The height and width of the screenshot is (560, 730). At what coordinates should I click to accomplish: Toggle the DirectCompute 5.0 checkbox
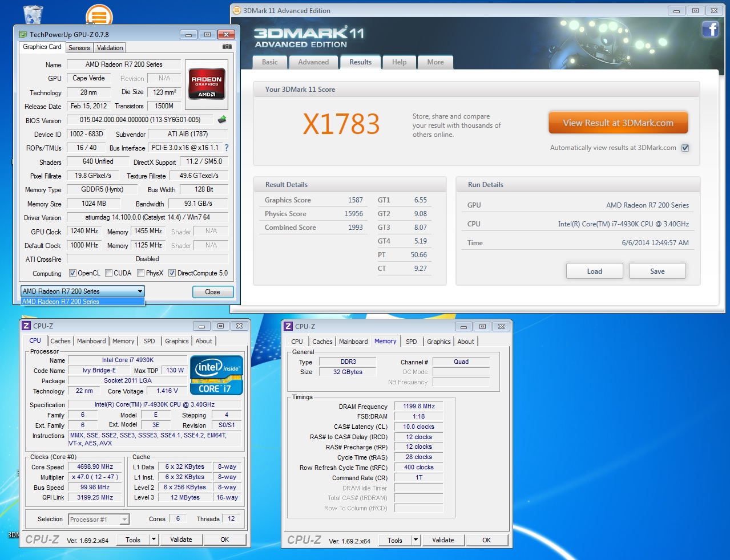tap(172, 273)
